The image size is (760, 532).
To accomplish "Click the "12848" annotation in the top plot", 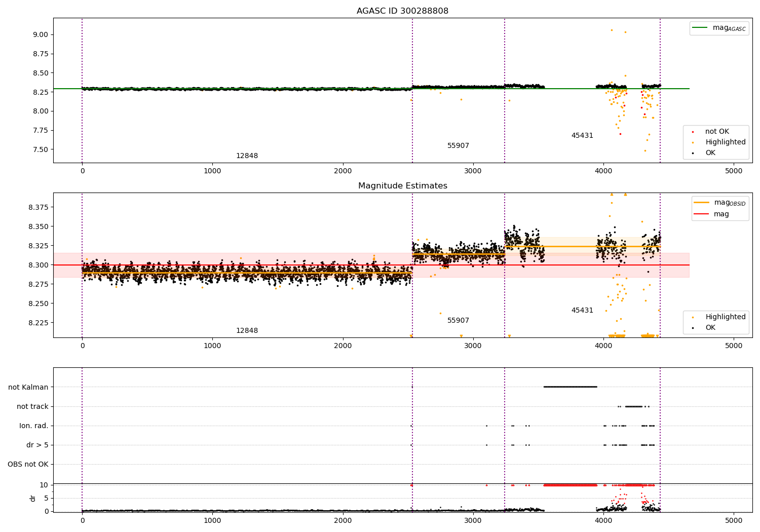I will point(247,156).
